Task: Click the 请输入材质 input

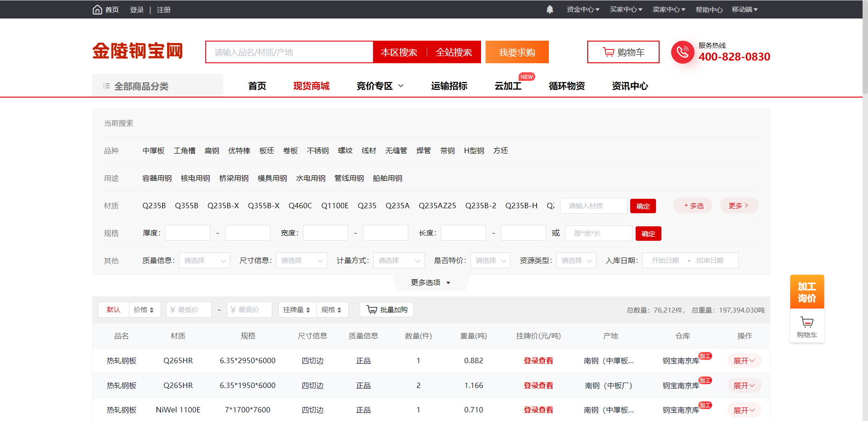Action: click(x=594, y=206)
